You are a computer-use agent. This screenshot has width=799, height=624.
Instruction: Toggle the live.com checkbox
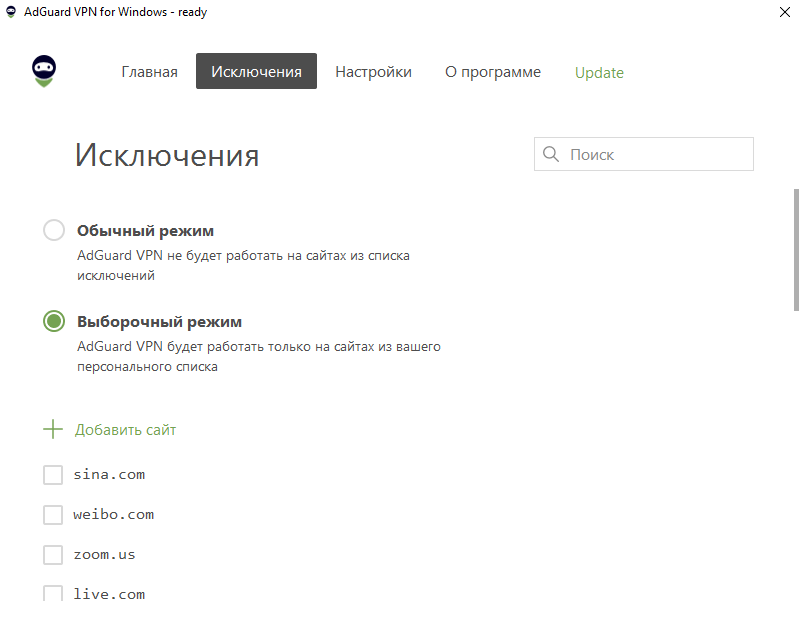pyautogui.click(x=53, y=593)
